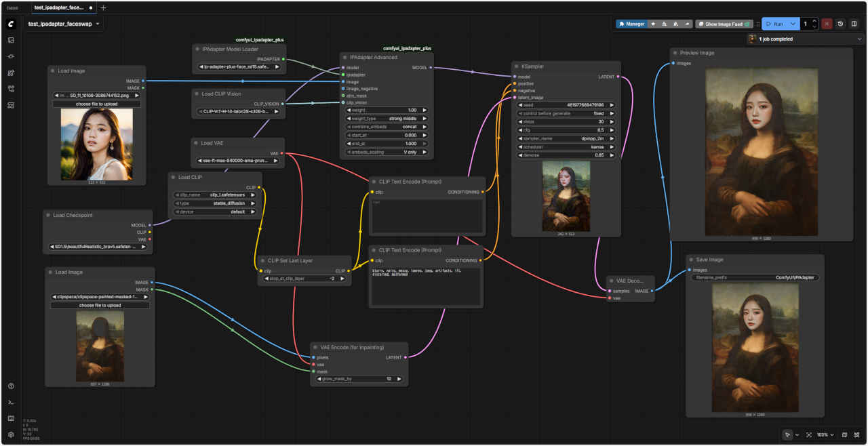
Task: Open the help icon in the left sidebar
Action: tap(11, 386)
